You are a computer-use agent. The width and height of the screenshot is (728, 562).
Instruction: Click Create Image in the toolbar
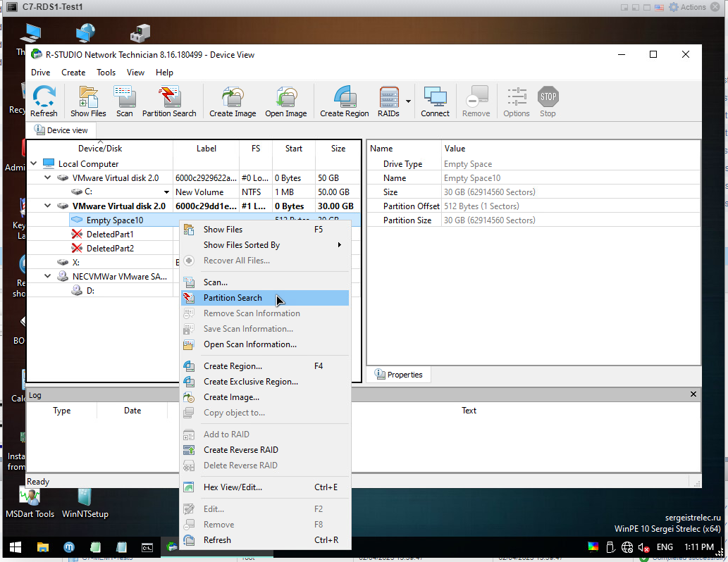pos(232,101)
